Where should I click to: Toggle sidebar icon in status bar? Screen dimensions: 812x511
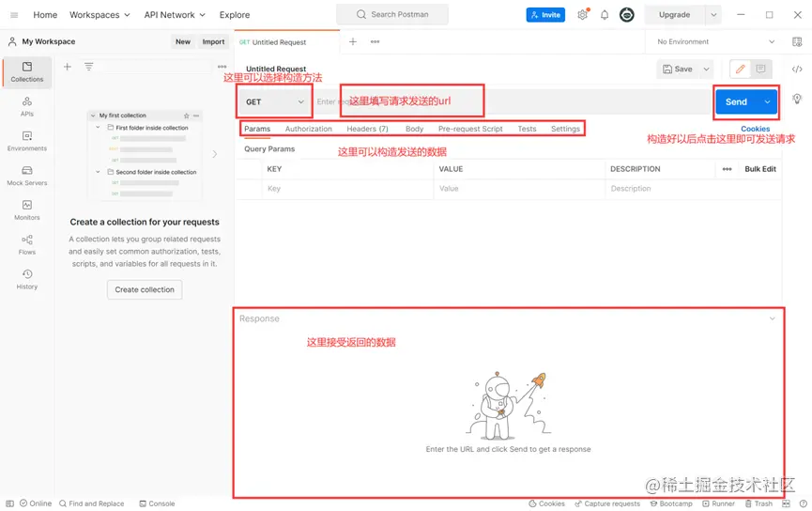click(9, 503)
